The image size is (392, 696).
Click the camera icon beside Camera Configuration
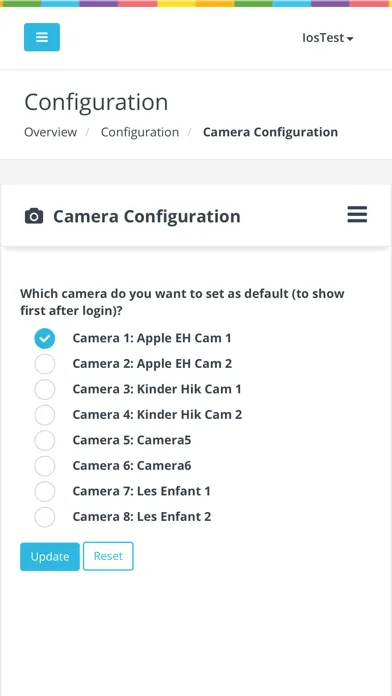[34, 217]
